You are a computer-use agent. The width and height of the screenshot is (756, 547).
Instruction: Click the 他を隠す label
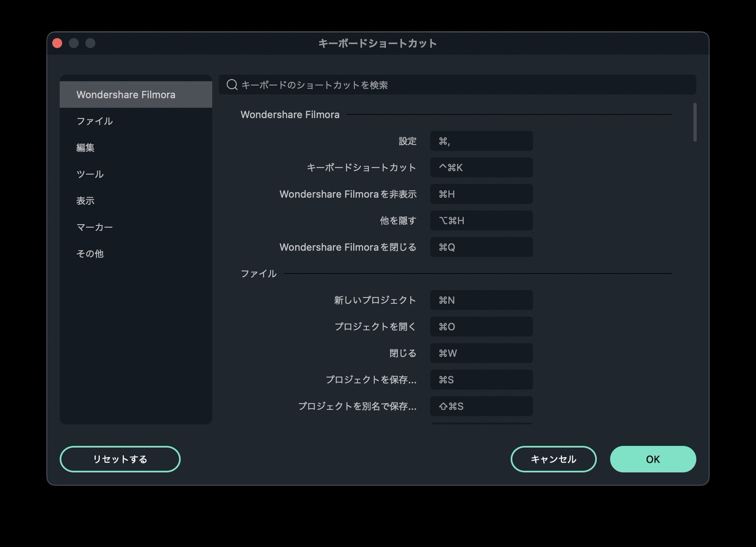398,221
